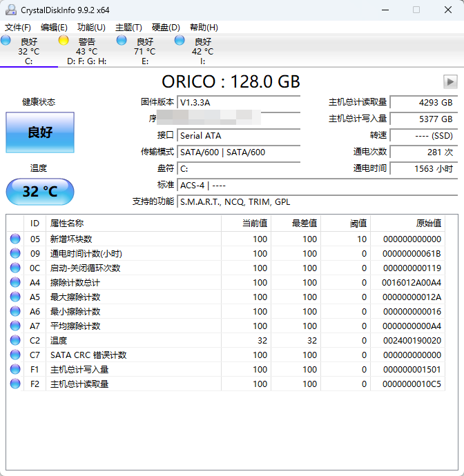464x476 pixels.
Task: Open the 硬盘(D) menu
Action: pyautogui.click(x=166, y=28)
